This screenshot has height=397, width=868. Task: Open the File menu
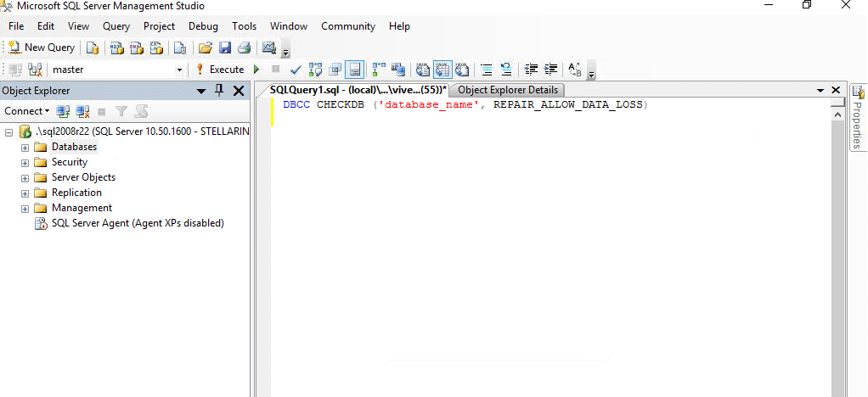pyautogui.click(x=16, y=26)
